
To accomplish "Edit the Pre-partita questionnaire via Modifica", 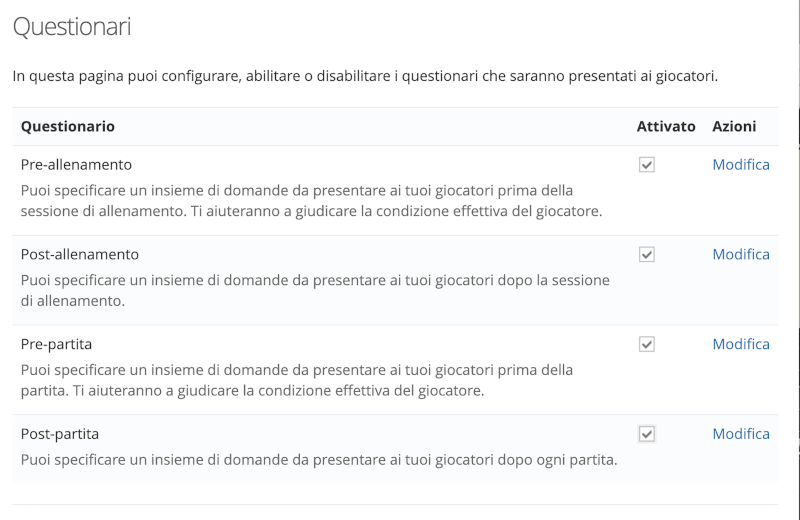I will 741,344.
